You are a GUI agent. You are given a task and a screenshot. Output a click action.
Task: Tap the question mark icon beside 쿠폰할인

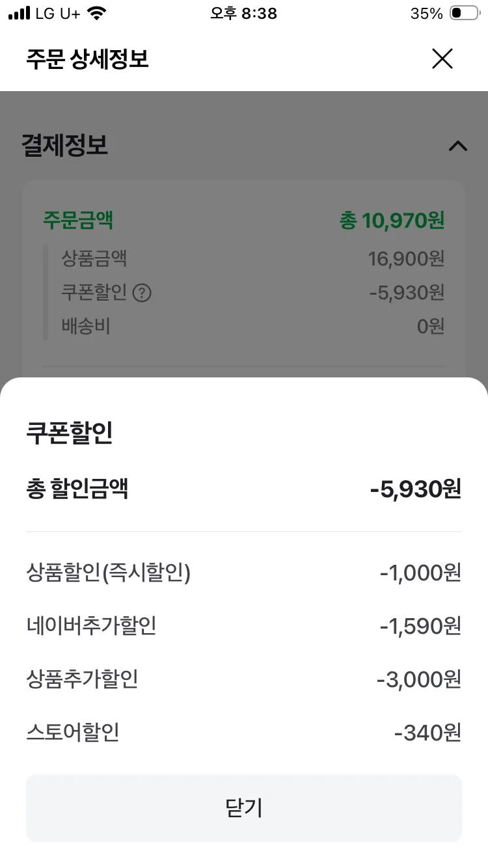pyautogui.click(x=142, y=293)
